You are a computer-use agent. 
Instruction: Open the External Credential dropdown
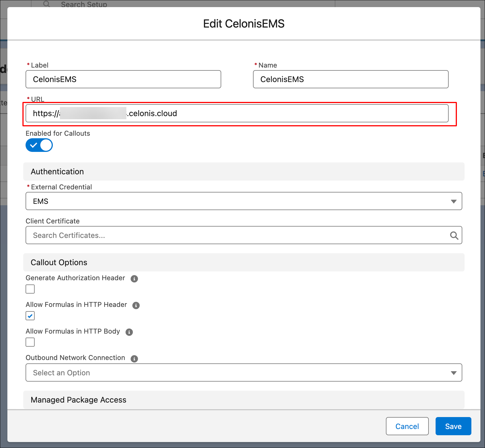244,201
